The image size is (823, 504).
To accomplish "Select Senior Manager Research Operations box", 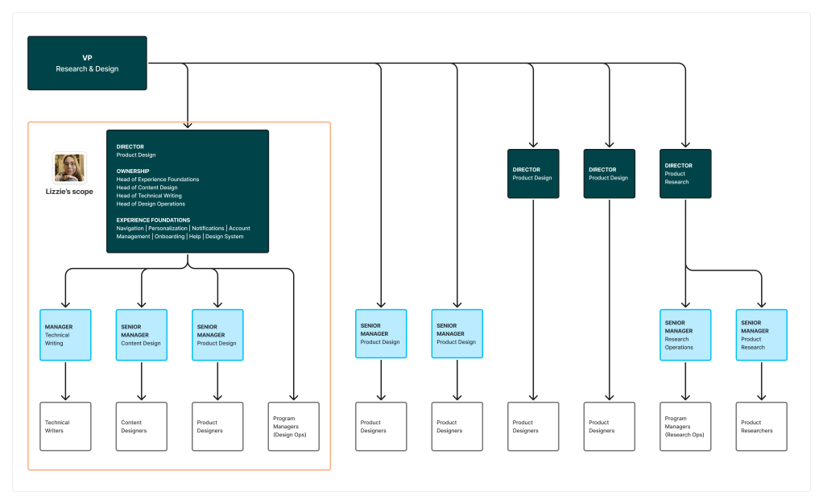I will 685,335.
